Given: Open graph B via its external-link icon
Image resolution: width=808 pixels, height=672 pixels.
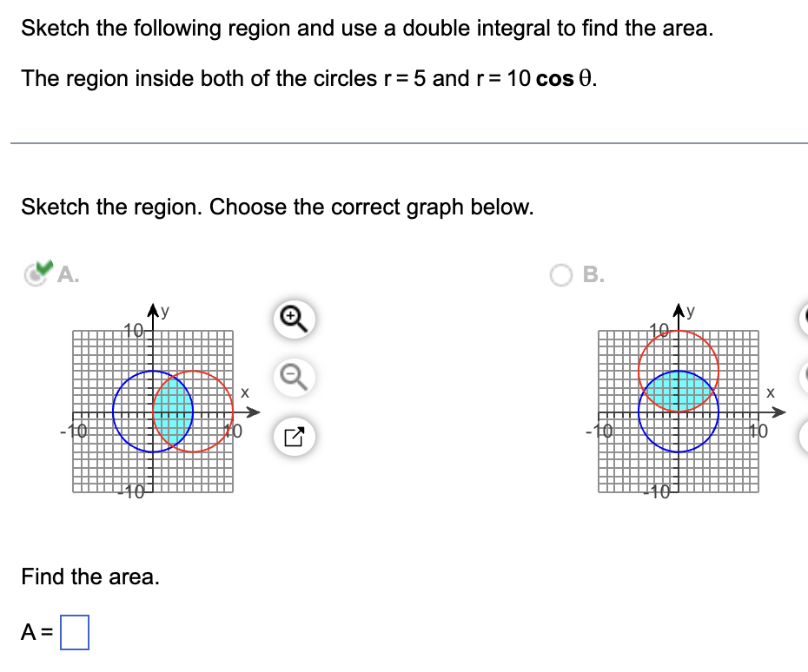Looking at the screenshot, I should click(804, 437).
